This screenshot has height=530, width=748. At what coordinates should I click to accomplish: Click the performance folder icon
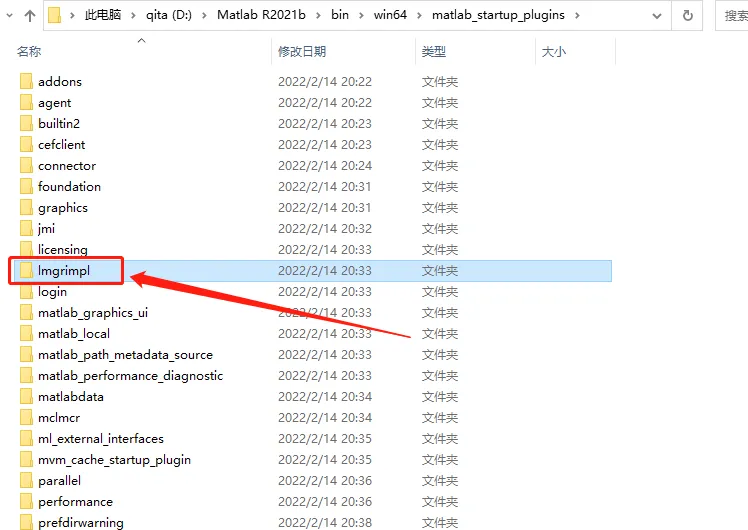point(26,501)
